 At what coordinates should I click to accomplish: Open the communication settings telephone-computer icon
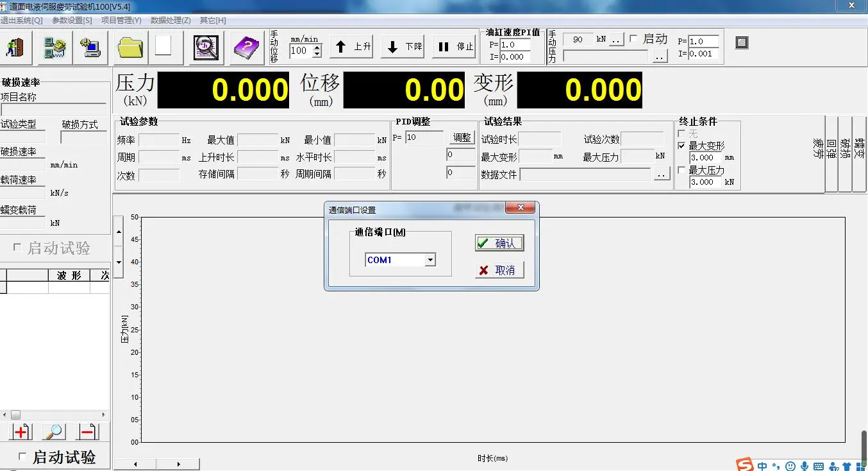54,48
